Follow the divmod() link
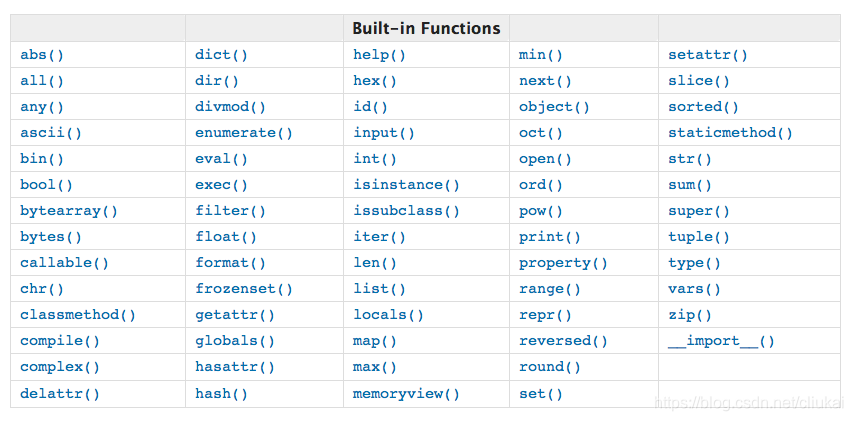 [231, 107]
